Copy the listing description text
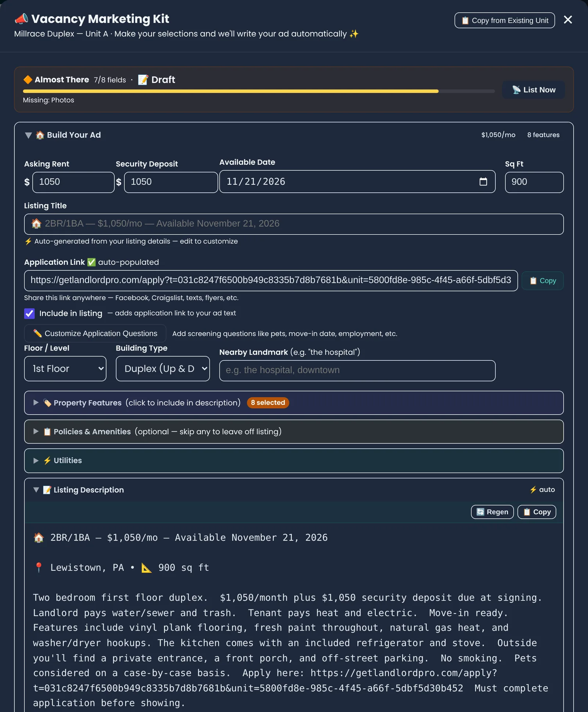Screen dimensions: 588x712 537,512
